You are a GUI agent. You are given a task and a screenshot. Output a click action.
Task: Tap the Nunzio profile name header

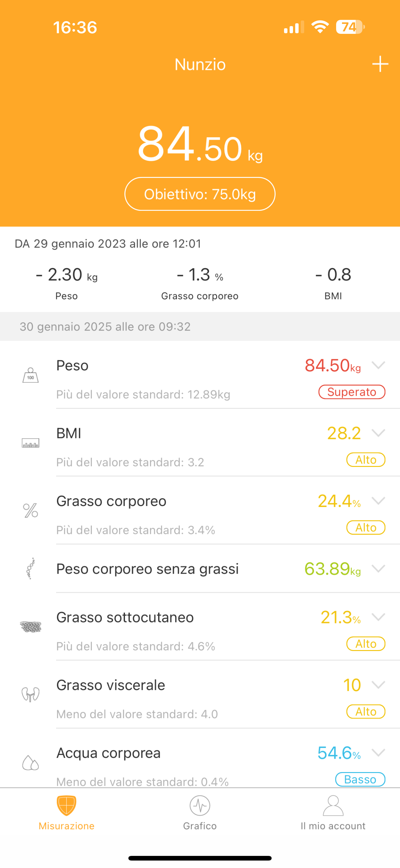200,64
